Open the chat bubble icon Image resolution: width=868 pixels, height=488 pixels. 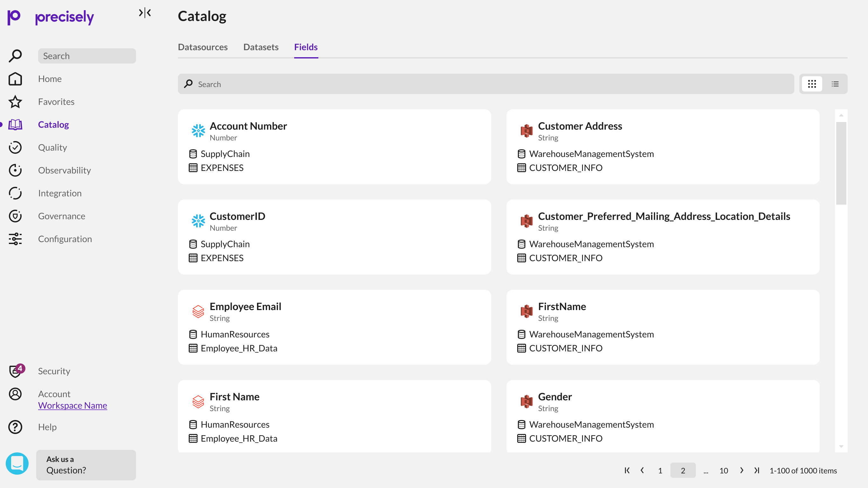coord(17,464)
